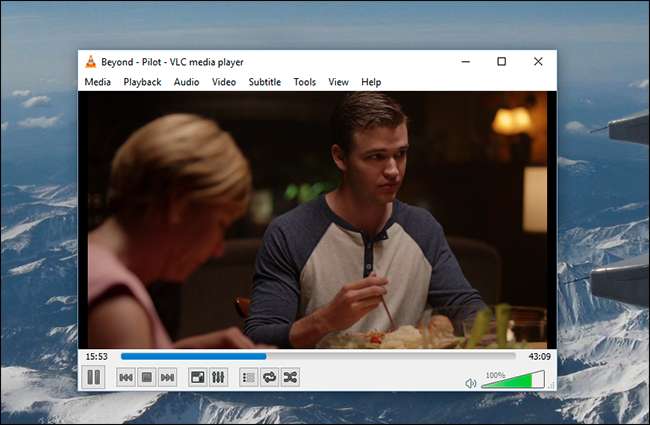Open the Playback menu
The height and width of the screenshot is (425, 650).
coord(142,82)
